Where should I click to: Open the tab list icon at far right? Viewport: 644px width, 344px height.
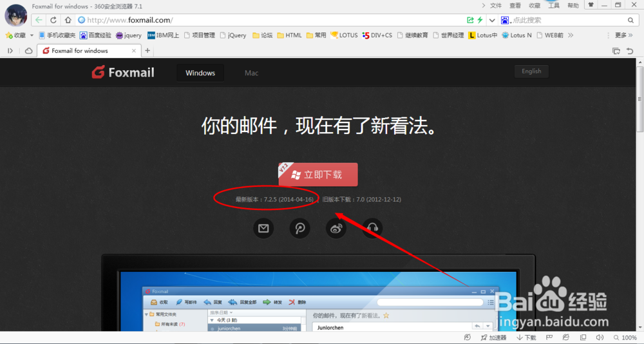tap(616, 50)
